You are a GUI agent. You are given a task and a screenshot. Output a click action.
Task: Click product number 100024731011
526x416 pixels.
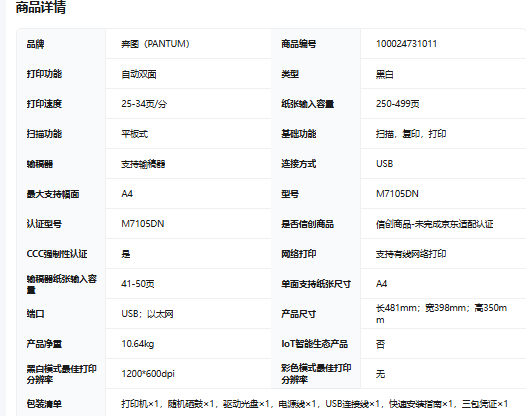[x=406, y=44]
